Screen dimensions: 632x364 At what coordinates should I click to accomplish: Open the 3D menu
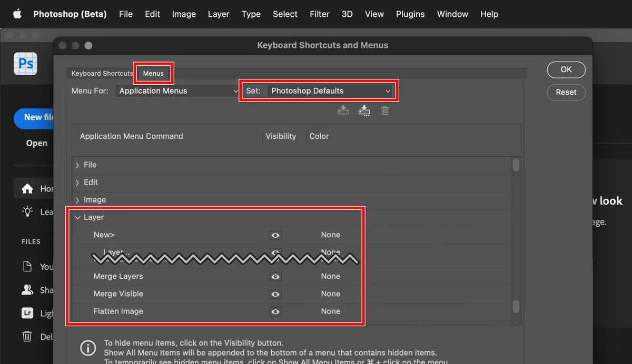(347, 14)
